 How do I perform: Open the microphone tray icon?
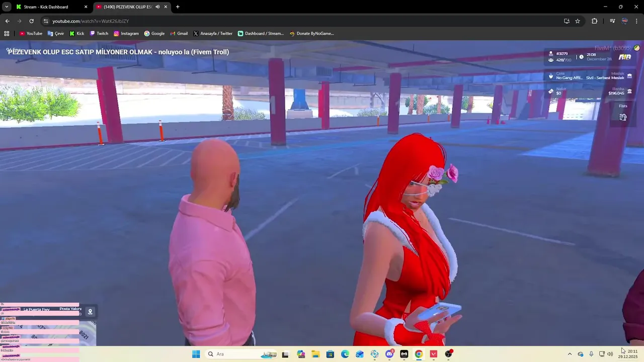coord(591,354)
